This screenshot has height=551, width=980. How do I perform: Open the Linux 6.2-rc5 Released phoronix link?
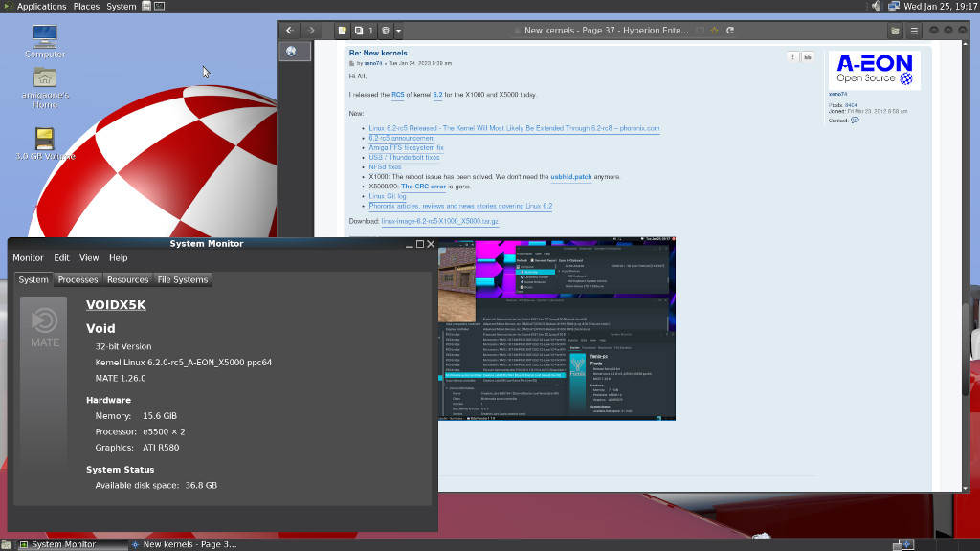514,128
